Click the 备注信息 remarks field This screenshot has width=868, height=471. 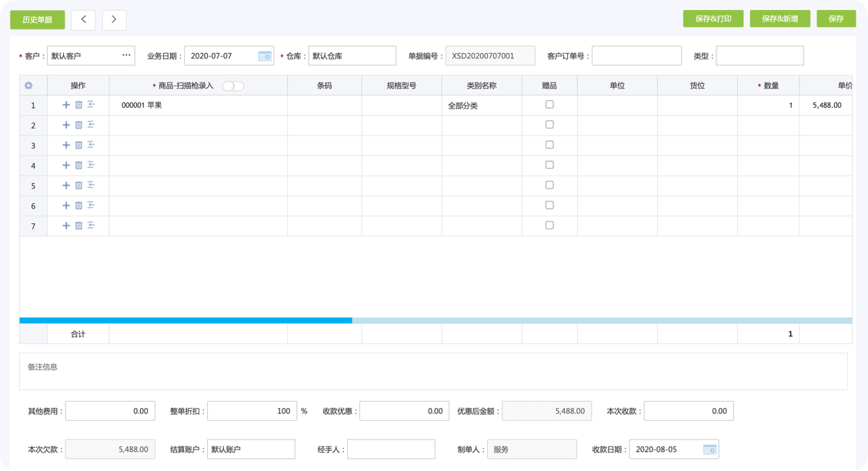(433, 372)
